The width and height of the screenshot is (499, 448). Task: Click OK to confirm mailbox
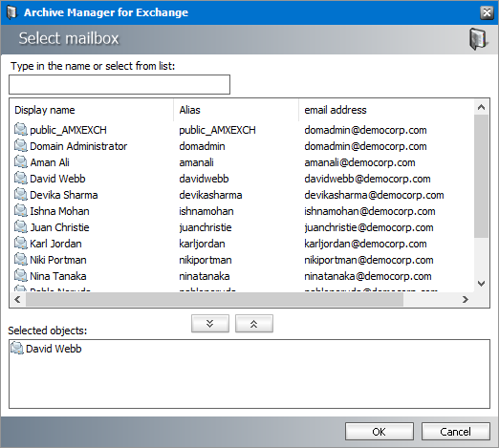(380, 432)
